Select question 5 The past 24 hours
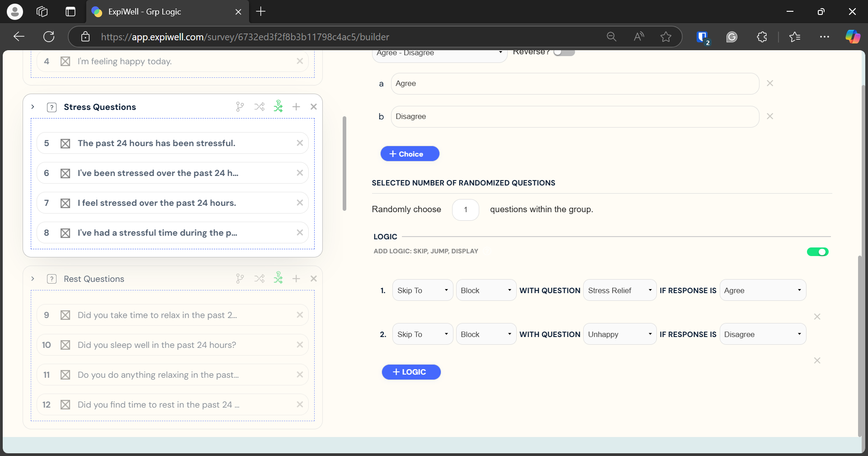The image size is (868, 456). tap(172, 143)
